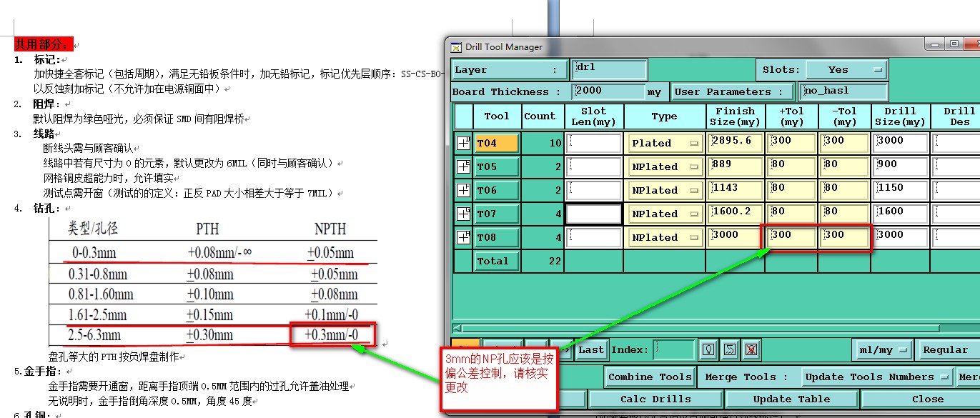
Task: Click the 类型/孔径 table header cell
Action: [92, 229]
